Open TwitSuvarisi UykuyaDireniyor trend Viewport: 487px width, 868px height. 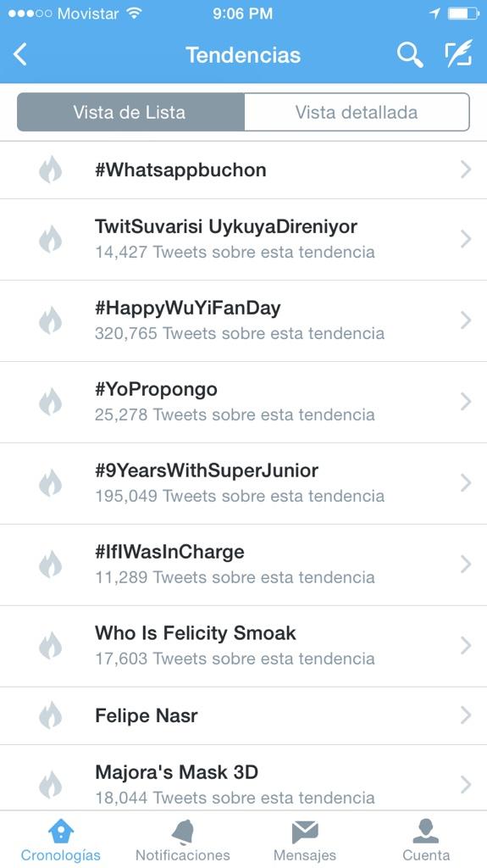pyautogui.click(x=244, y=239)
